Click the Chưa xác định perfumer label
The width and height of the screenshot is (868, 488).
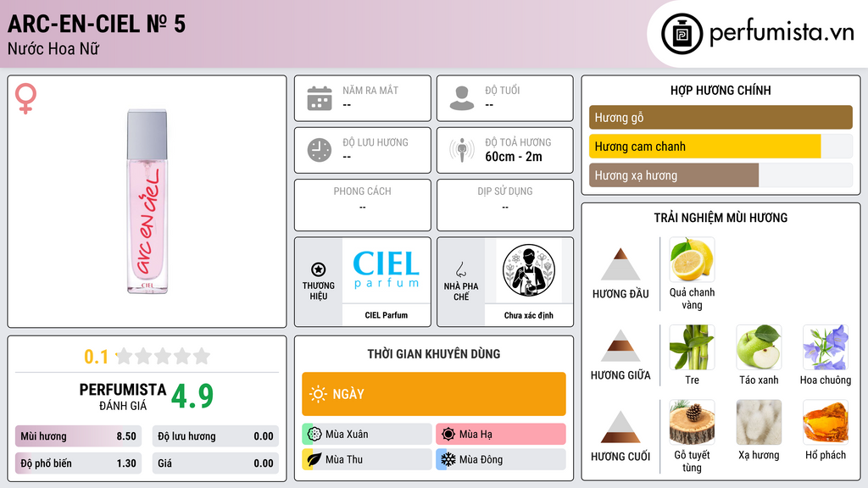pos(529,315)
